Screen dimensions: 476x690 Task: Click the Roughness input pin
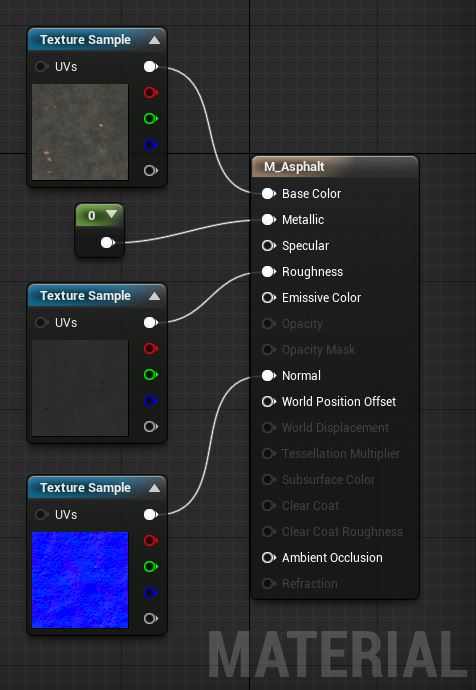click(x=269, y=272)
